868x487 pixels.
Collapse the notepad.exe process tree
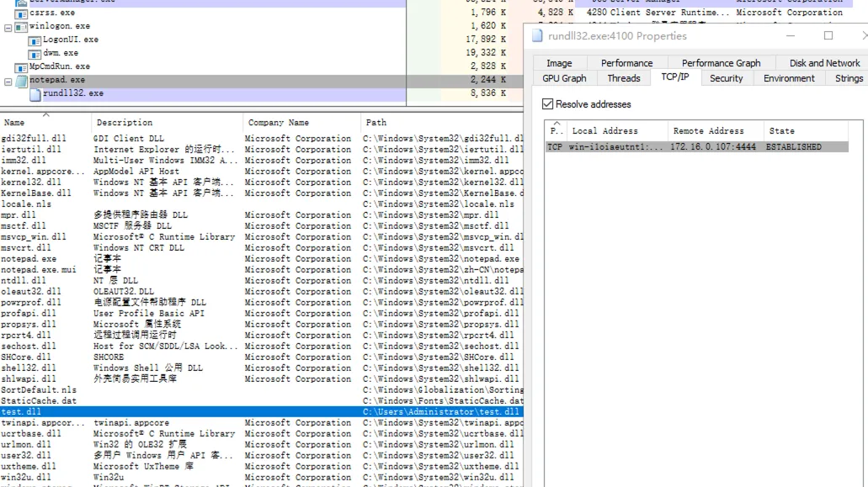[8, 81]
